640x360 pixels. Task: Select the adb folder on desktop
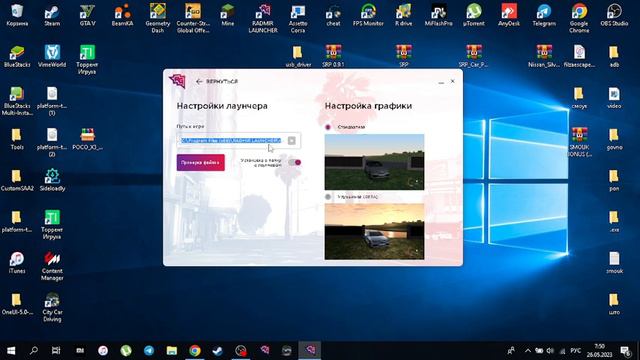614,56
